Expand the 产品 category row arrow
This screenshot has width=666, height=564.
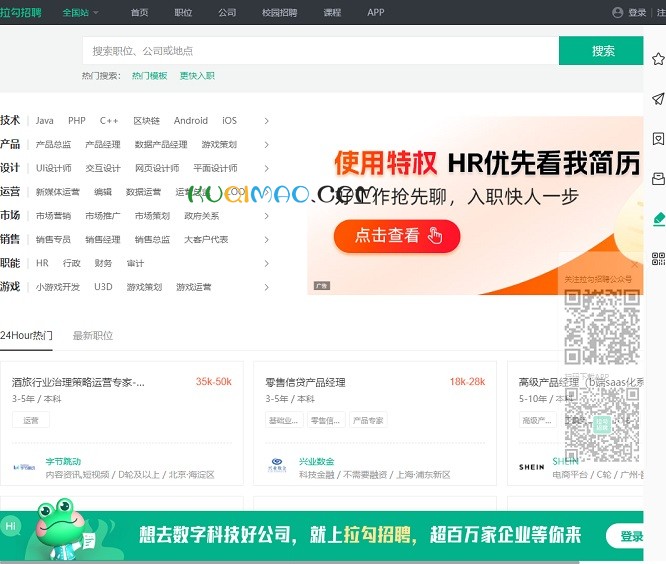[266, 145]
